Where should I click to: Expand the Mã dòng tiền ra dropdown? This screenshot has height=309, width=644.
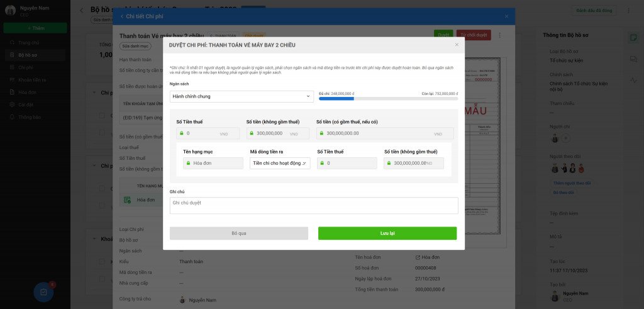(x=280, y=164)
